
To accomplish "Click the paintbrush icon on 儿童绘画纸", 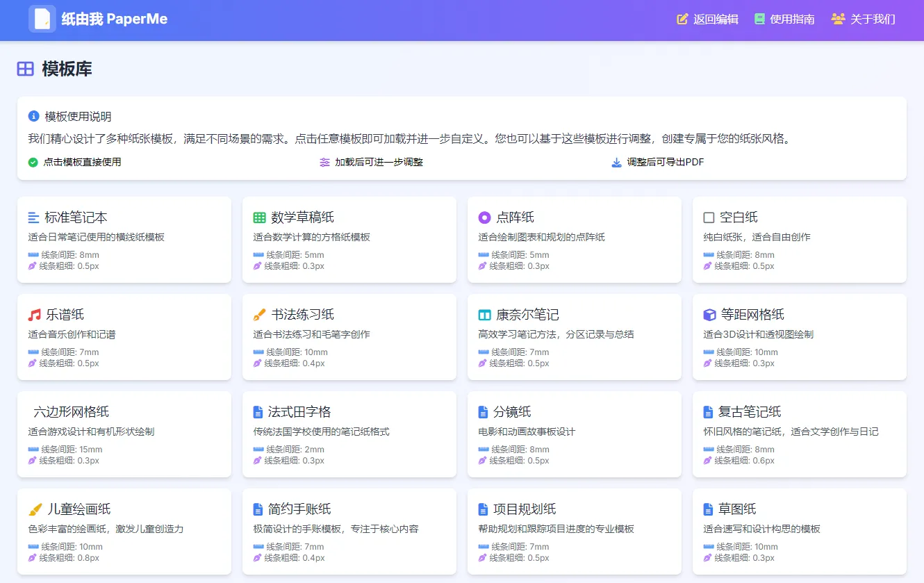I will 35,509.
